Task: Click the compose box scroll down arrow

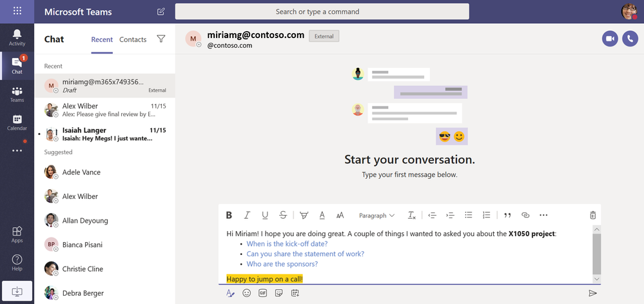Action: pos(597,279)
